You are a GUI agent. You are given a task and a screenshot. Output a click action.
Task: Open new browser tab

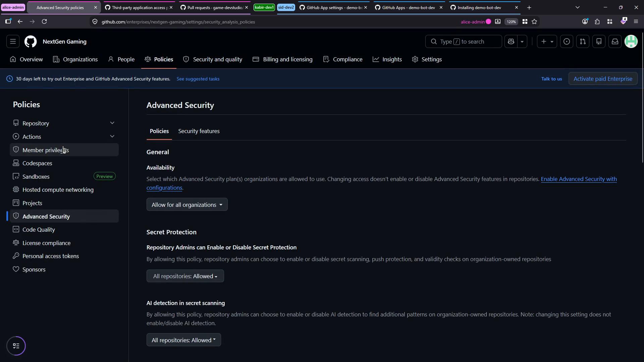529,7
